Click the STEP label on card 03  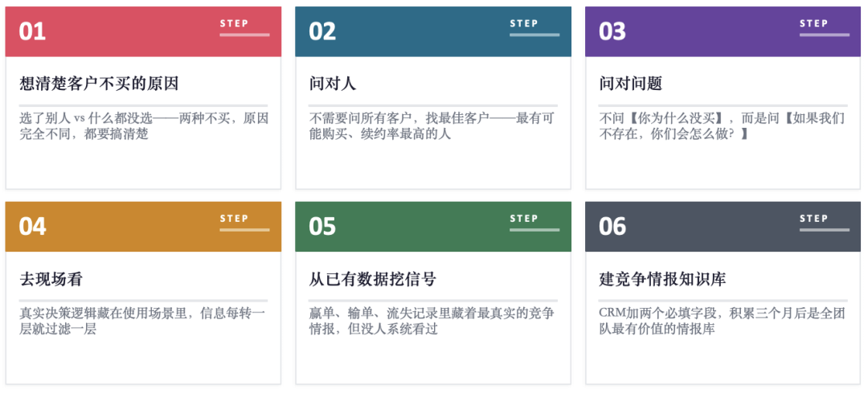(814, 23)
